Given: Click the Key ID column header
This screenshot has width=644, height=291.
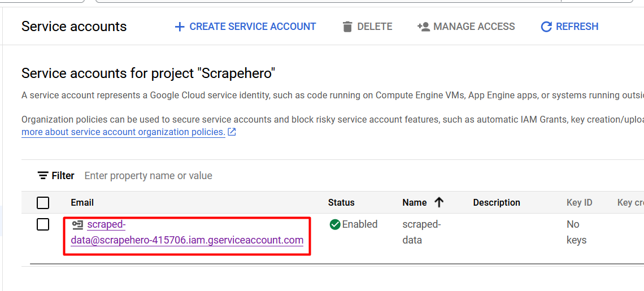Looking at the screenshot, I should pos(580,202).
